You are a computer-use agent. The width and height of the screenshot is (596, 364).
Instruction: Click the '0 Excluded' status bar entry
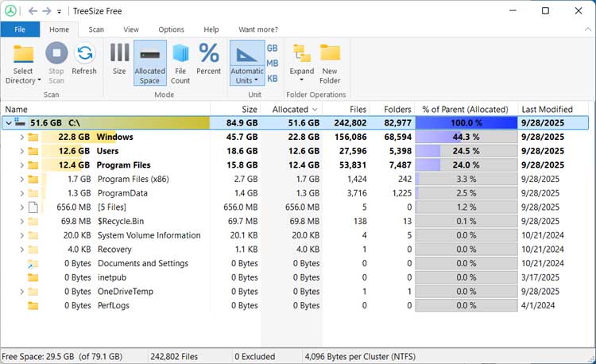[x=254, y=357]
